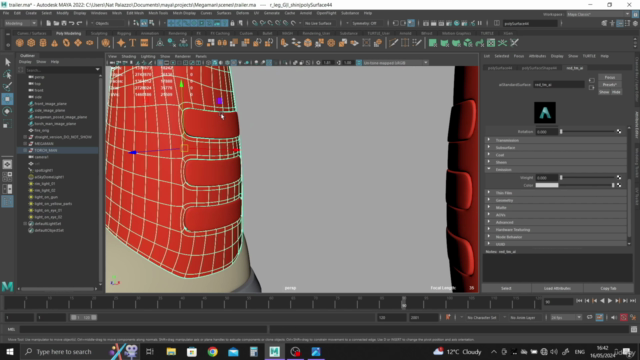640x360 pixels.
Task: Activate the Select tool in the toolbox
Action: pos(7,62)
